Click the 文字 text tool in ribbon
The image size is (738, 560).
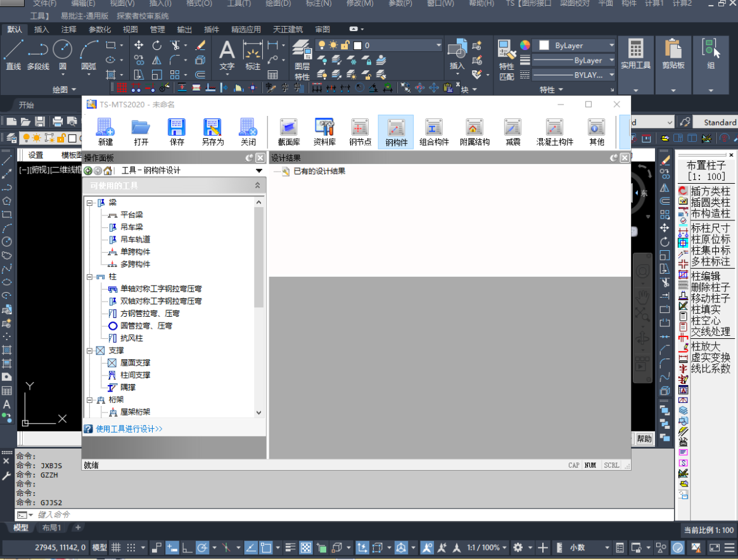click(x=227, y=55)
